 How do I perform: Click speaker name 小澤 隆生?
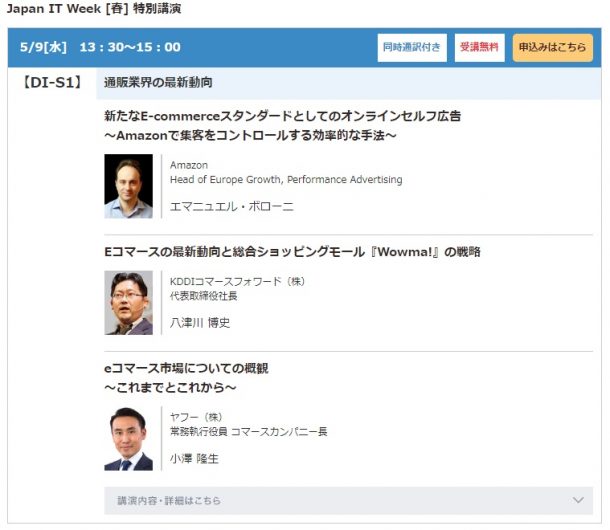click(x=194, y=458)
